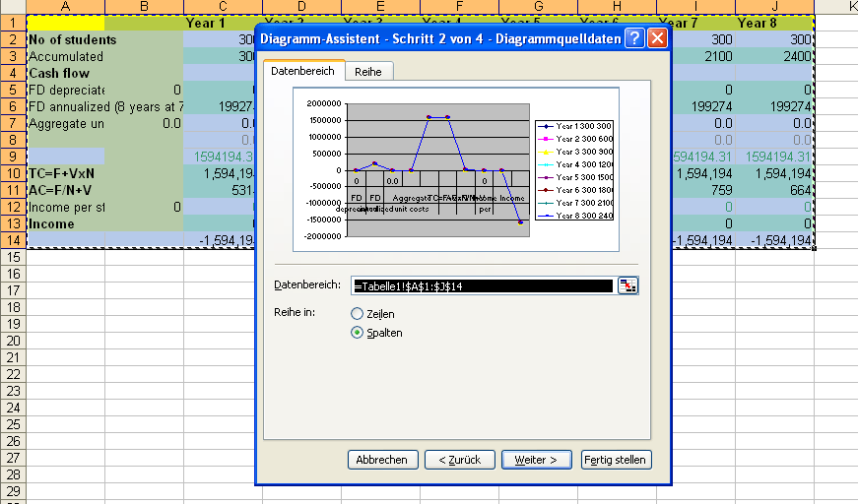This screenshot has width=858, height=504.
Task: Select column A header
Action: tap(65, 7)
